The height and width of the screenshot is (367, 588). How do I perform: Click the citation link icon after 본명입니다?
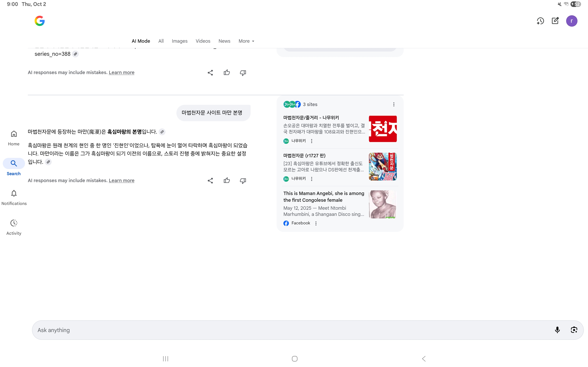coord(162,132)
